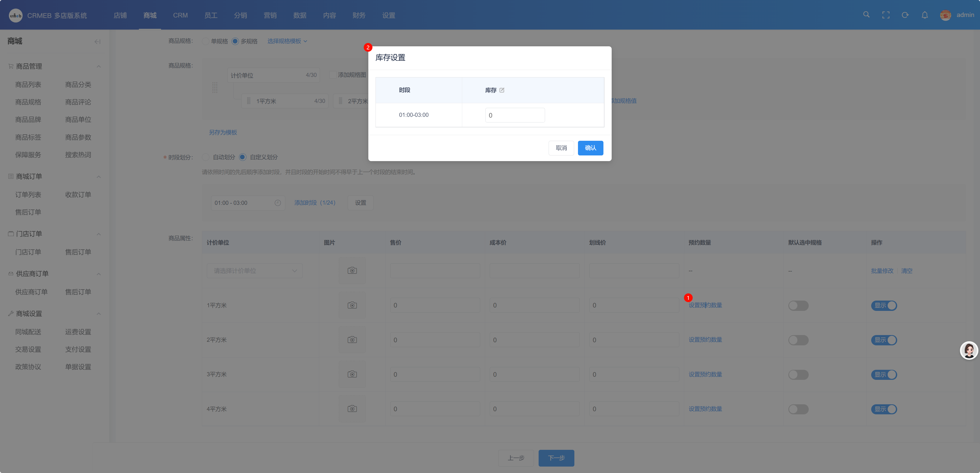Click the refresh icon in header
Viewport: 980px width, 473px height.
click(x=905, y=15)
